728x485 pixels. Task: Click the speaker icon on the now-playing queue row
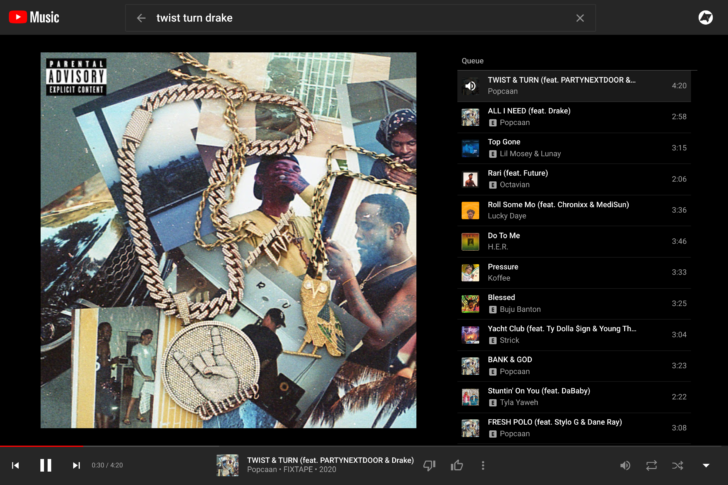coord(470,86)
